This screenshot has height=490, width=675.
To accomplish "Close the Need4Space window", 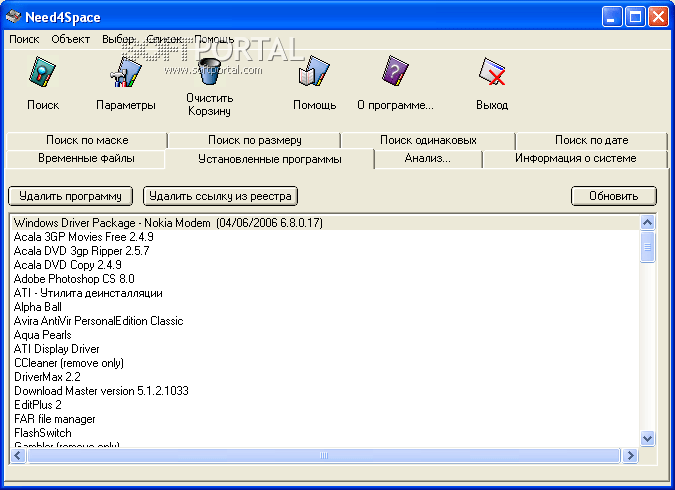I will click(x=659, y=17).
